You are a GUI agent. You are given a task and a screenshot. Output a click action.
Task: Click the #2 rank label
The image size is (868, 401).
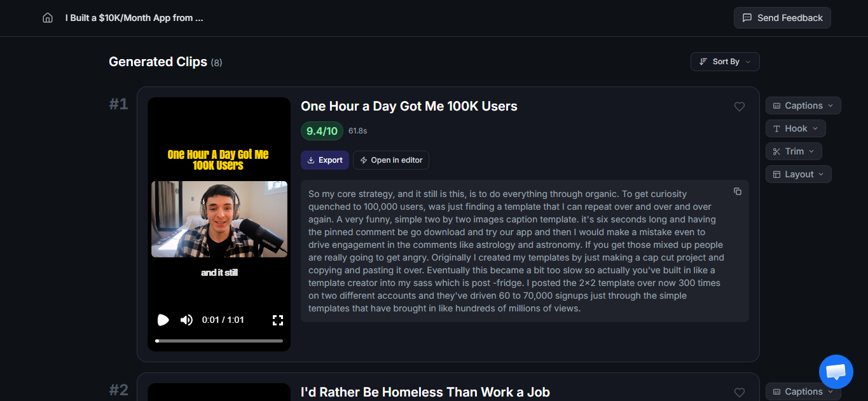pyautogui.click(x=118, y=390)
